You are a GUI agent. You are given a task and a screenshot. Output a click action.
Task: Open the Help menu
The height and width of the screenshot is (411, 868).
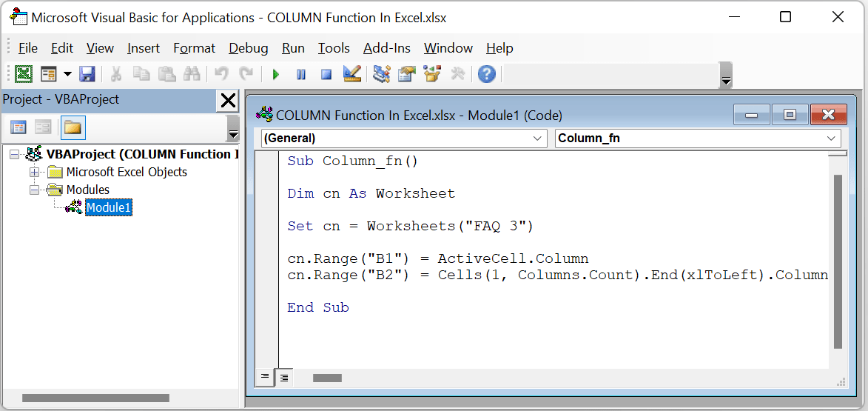tap(500, 48)
